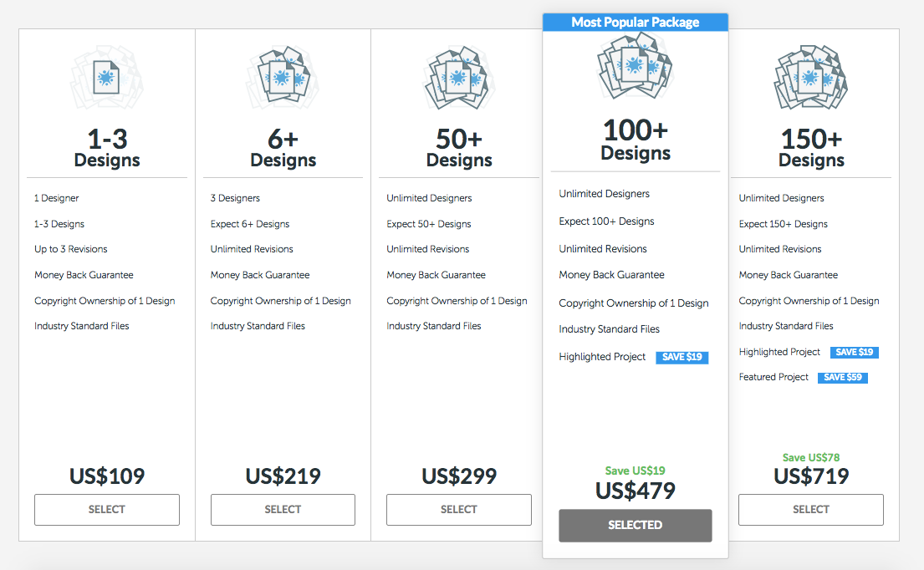The image size is (924, 570).
Task: Click 'Unlimited Revisions' in the 100+ Designs package
Action: coord(603,249)
